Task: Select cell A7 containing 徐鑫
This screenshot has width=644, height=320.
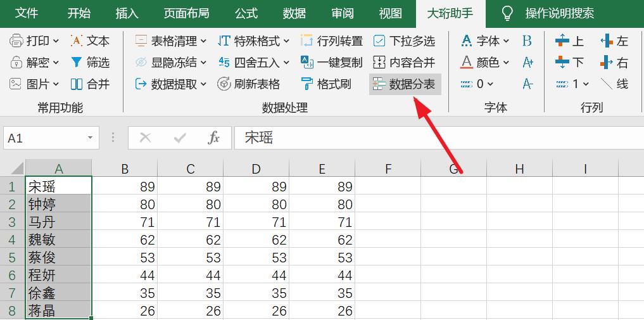Action: [x=59, y=293]
